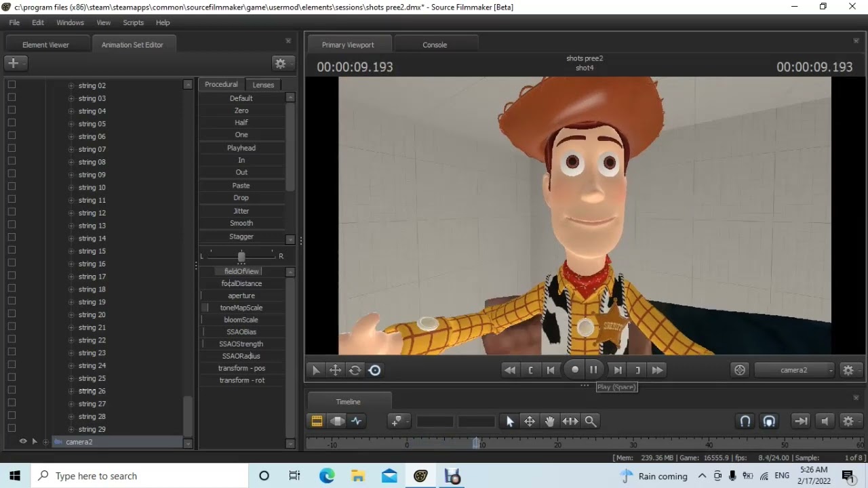Screen dimensions: 868x488
Task: Expand the string 18 tree node
Action: pos(71,289)
